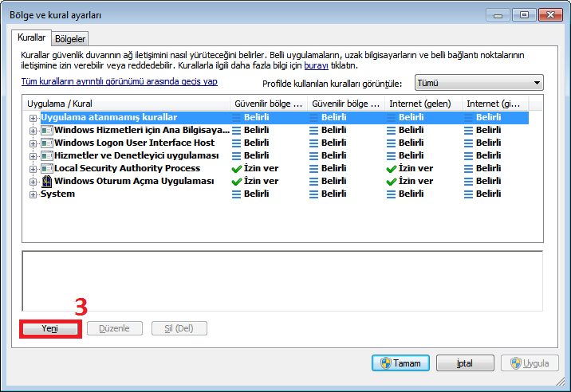Image resolution: width=571 pixels, height=392 pixels.
Task: Click the 'Sil (Del)' button
Action: coord(179,328)
